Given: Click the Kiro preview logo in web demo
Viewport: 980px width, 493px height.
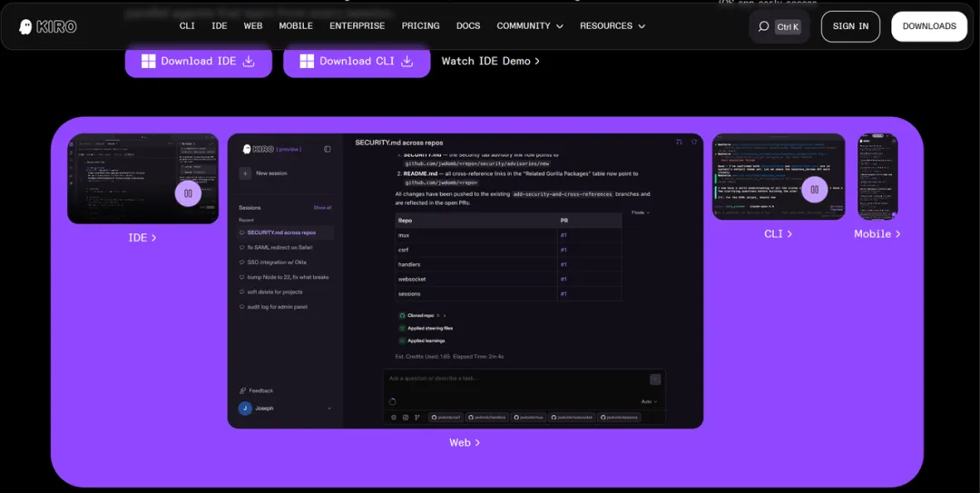Looking at the screenshot, I should coord(272,149).
